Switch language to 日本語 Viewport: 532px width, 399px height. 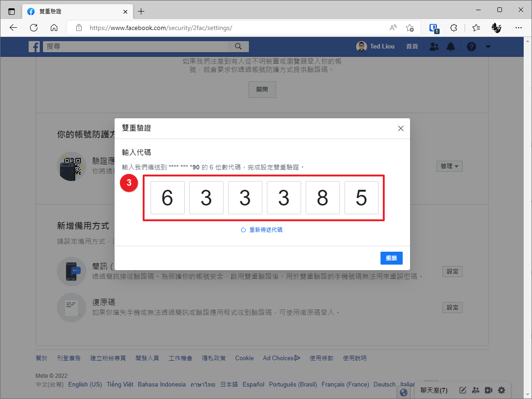coord(229,384)
